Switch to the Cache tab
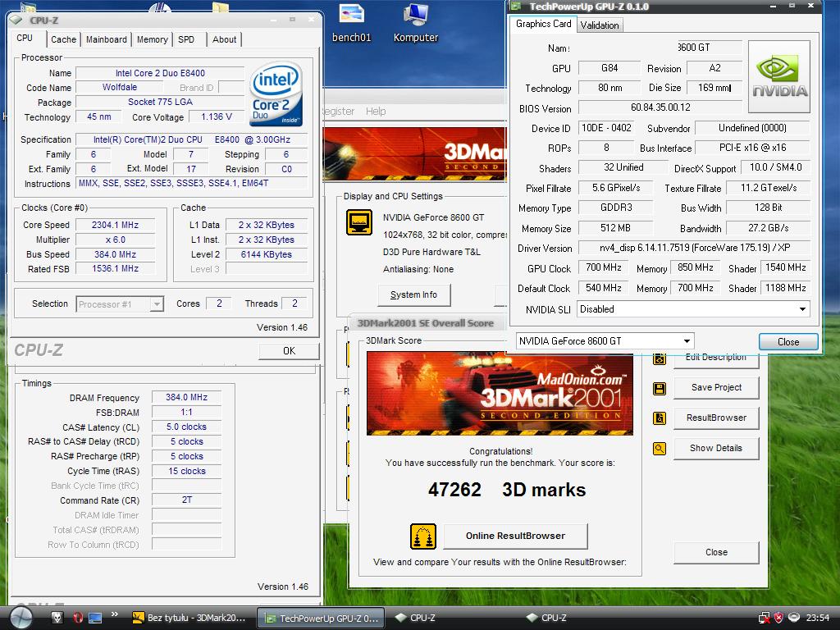The width and height of the screenshot is (840, 630). tap(64, 39)
